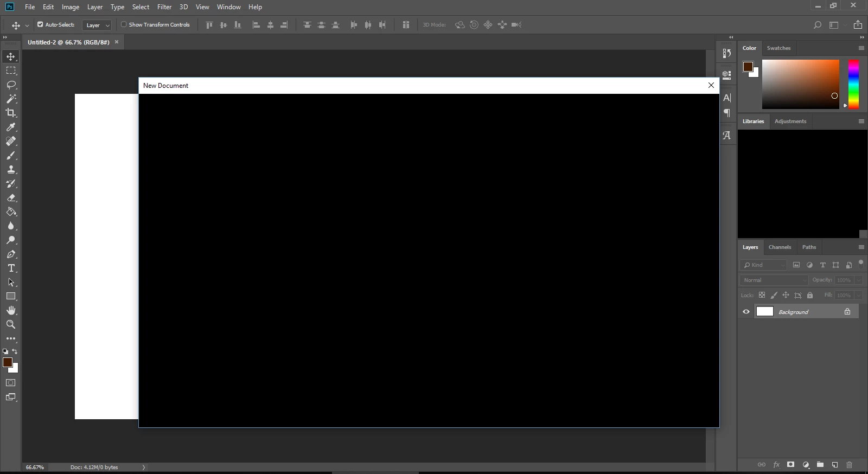
Task: Select the Rectangle shape tool
Action: click(x=11, y=296)
